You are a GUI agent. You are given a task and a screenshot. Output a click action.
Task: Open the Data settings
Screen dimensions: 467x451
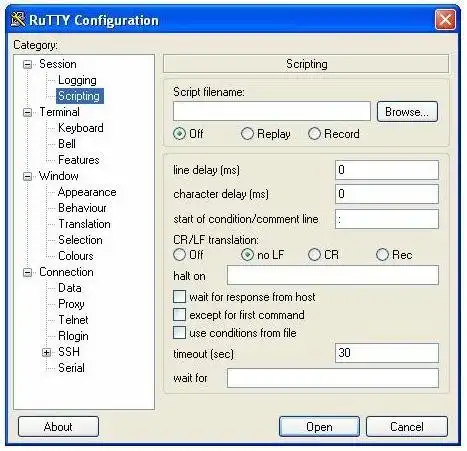pos(70,288)
